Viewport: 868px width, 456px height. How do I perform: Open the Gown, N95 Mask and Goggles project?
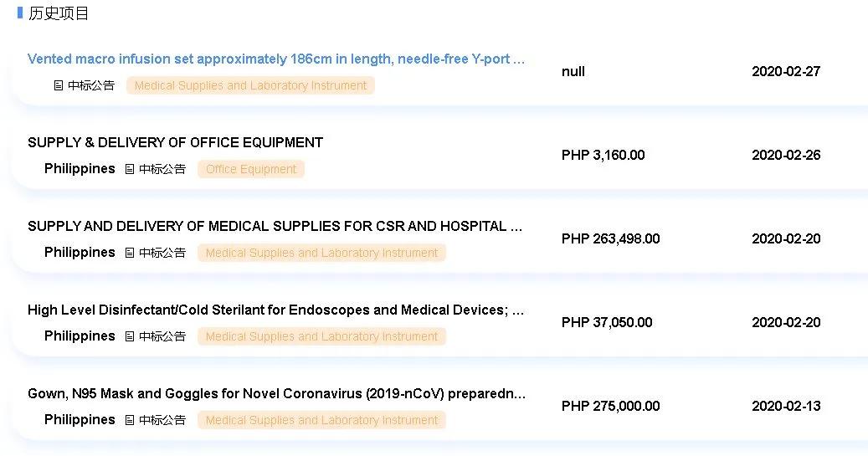tap(276, 393)
